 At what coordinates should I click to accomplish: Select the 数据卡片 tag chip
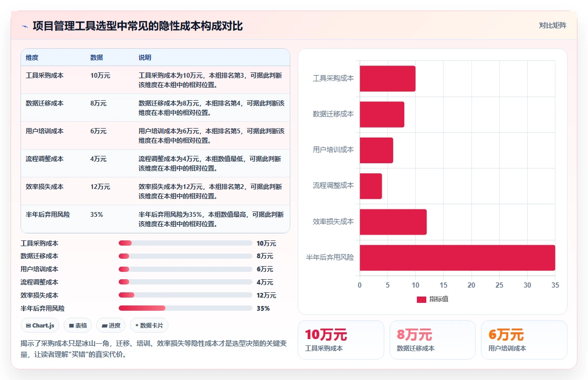[x=149, y=325]
